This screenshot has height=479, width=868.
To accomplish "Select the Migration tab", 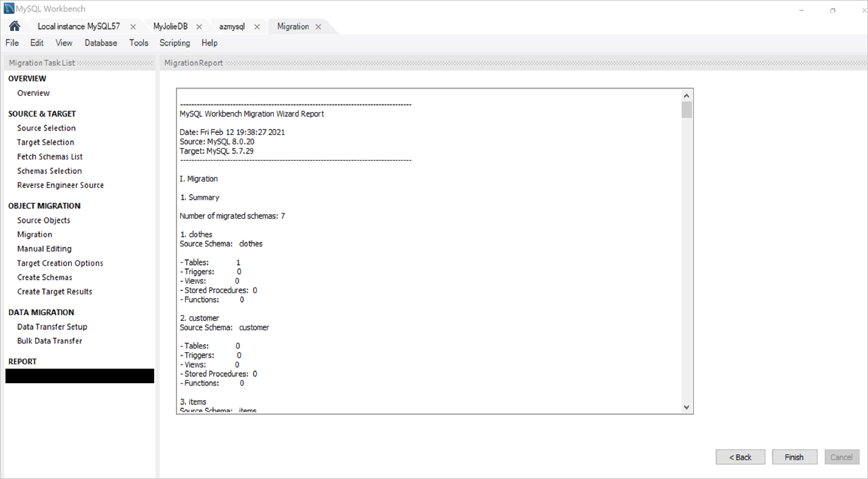I will pyautogui.click(x=293, y=26).
